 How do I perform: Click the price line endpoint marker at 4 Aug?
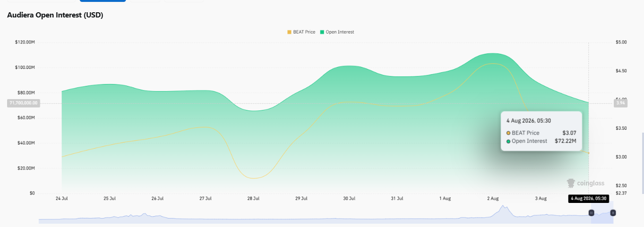coord(588,153)
